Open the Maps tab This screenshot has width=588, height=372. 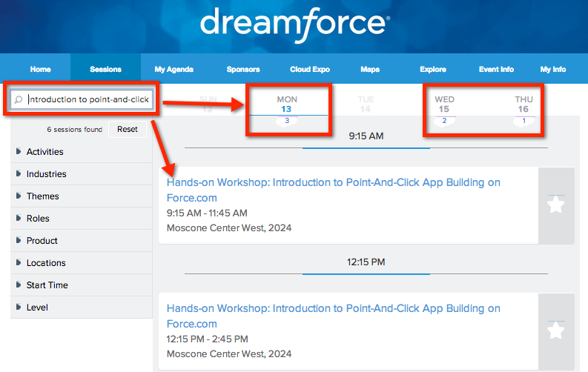pyautogui.click(x=370, y=70)
